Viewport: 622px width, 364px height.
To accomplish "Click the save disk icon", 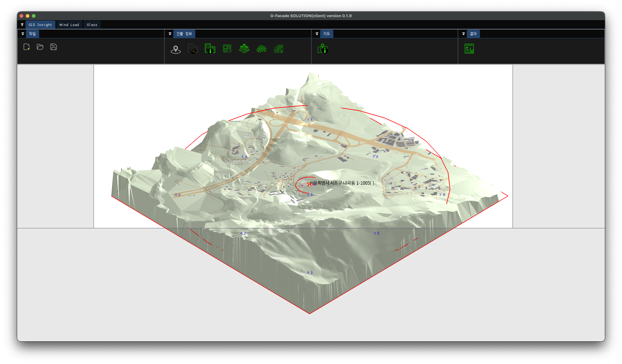I will [54, 47].
